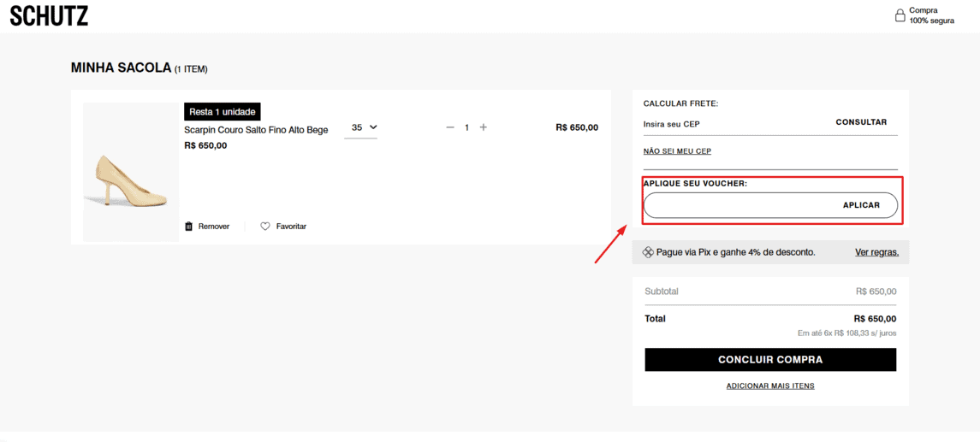The image size is (980, 442).
Task: Click the secure purchase padlock icon
Action: [900, 15]
